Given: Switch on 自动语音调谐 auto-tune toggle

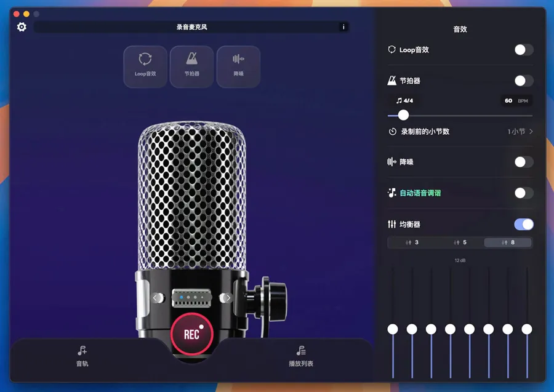Looking at the screenshot, I should [523, 193].
